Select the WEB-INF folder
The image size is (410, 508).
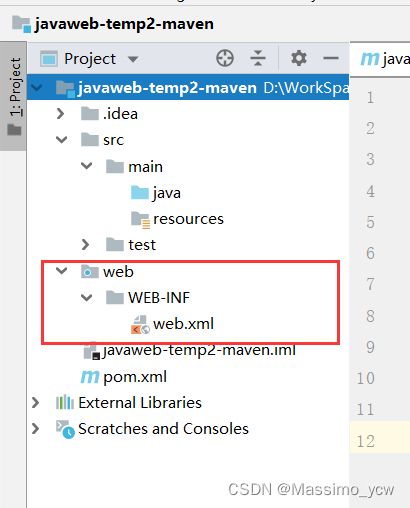(x=159, y=297)
